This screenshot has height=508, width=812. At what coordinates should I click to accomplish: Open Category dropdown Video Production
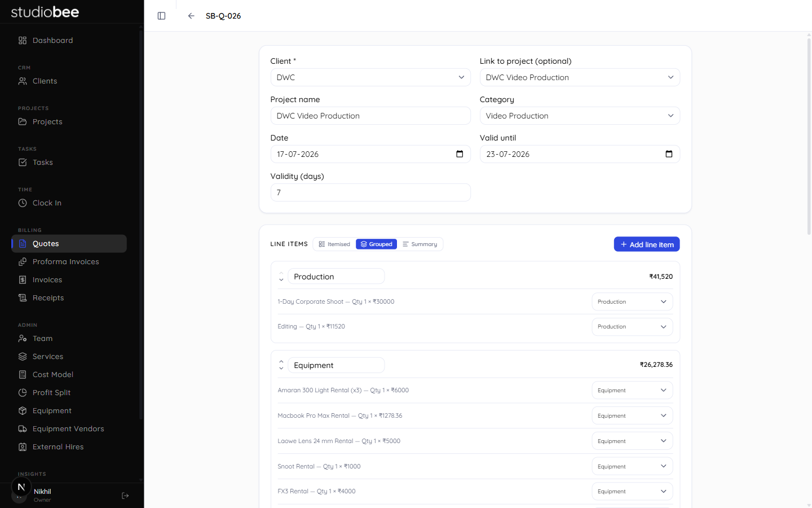coord(580,116)
